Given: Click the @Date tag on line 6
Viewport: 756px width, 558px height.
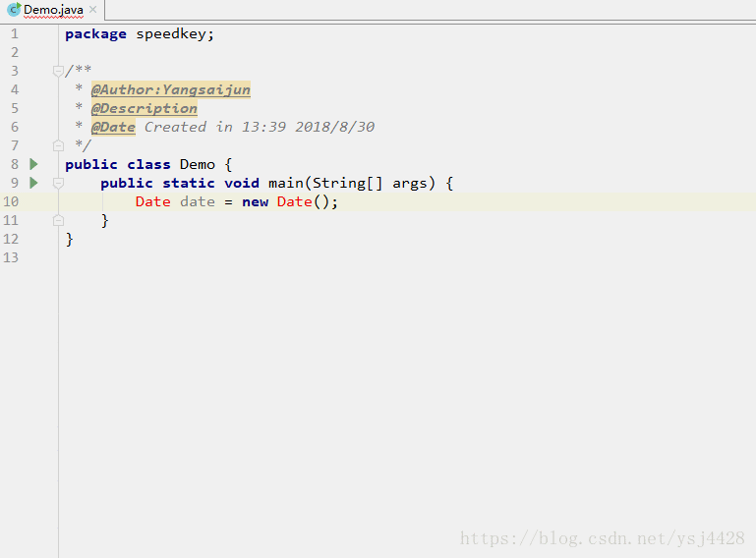Looking at the screenshot, I should coord(113,127).
